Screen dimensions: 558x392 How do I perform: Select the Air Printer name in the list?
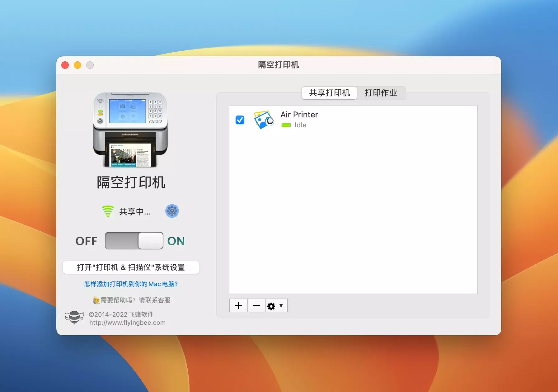pos(299,115)
